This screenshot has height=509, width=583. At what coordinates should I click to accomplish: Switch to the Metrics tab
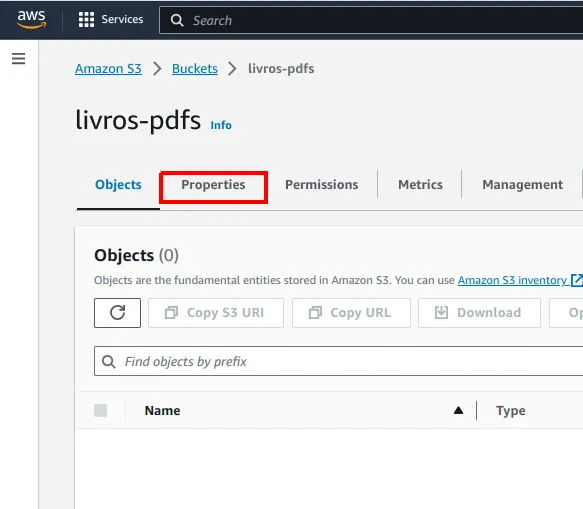(421, 185)
